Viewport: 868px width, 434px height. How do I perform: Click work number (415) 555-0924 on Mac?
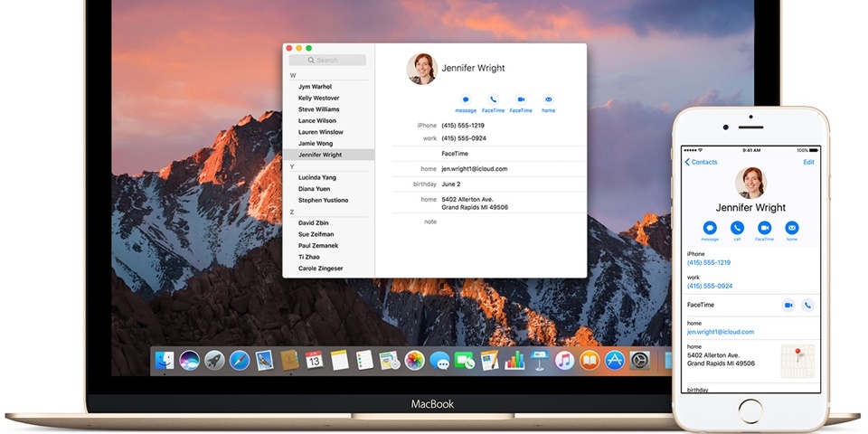[464, 138]
